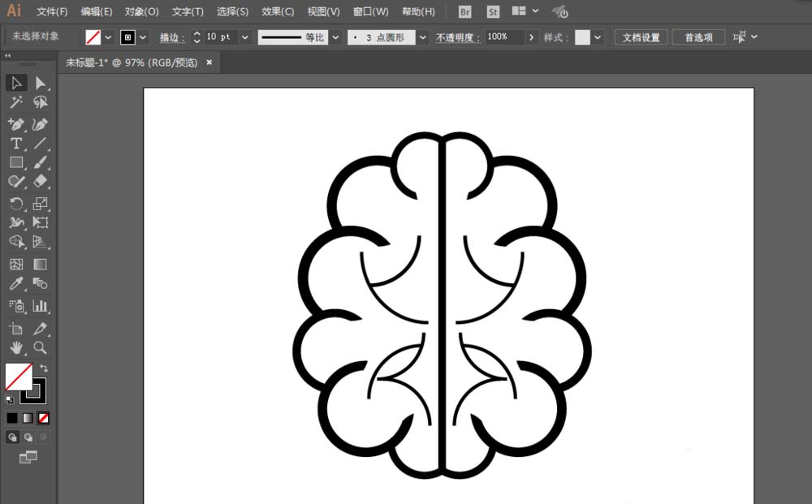
Task: Open 首选项 preferences
Action: click(698, 37)
